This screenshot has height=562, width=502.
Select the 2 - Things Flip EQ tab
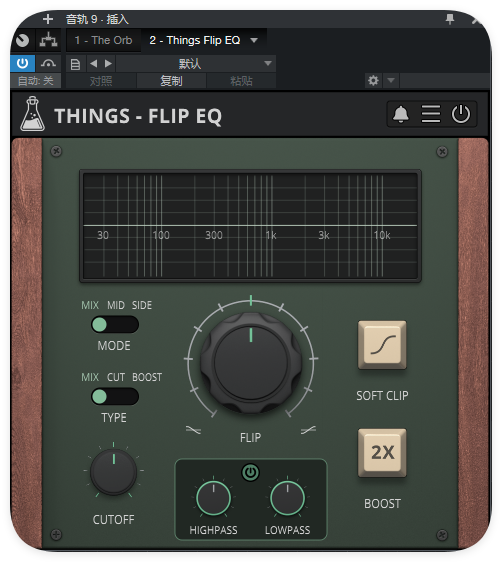pyautogui.click(x=195, y=40)
